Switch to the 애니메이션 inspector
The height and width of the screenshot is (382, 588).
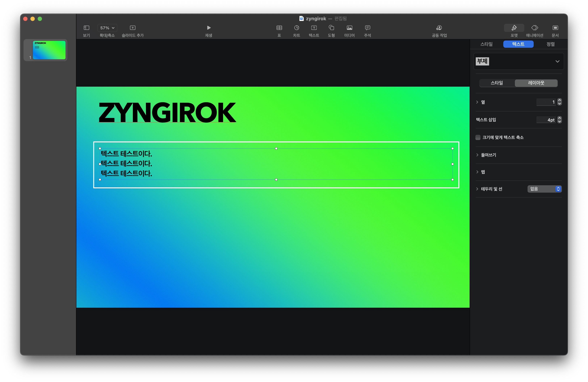pyautogui.click(x=534, y=28)
